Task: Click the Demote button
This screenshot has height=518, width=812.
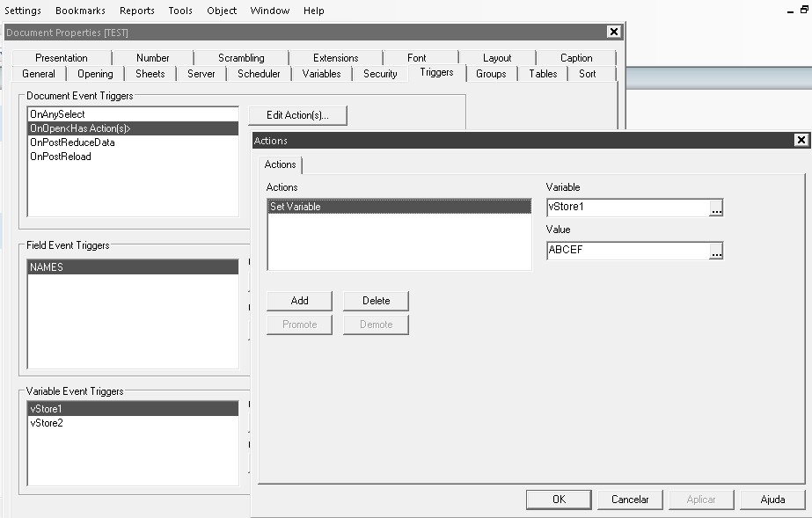Action: 376,325
